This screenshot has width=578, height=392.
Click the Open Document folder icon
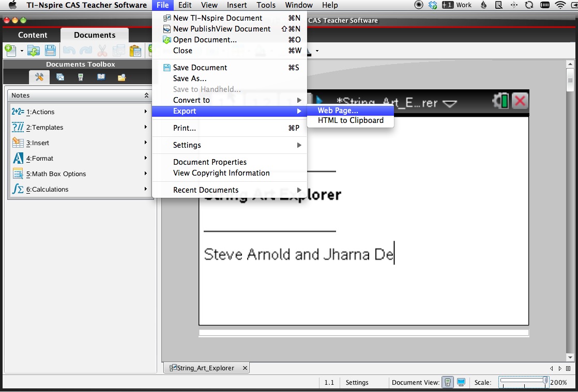click(34, 51)
